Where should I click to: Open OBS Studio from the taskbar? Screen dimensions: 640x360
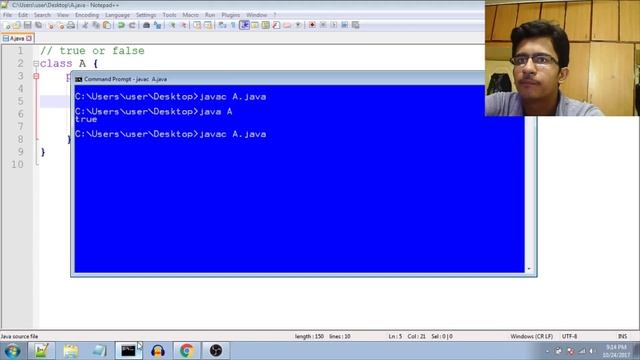216,351
